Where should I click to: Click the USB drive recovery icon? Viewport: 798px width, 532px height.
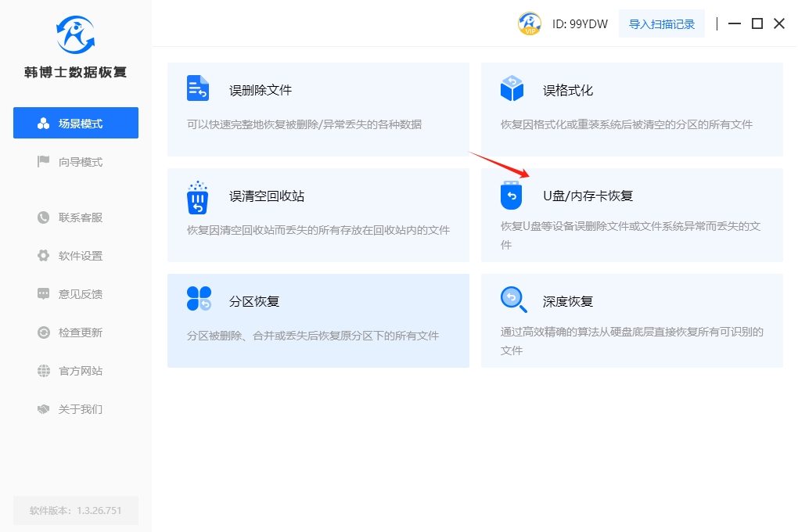511,196
